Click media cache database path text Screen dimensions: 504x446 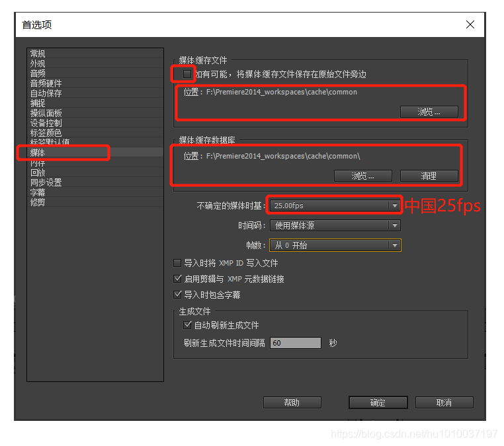tap(283, 156)
